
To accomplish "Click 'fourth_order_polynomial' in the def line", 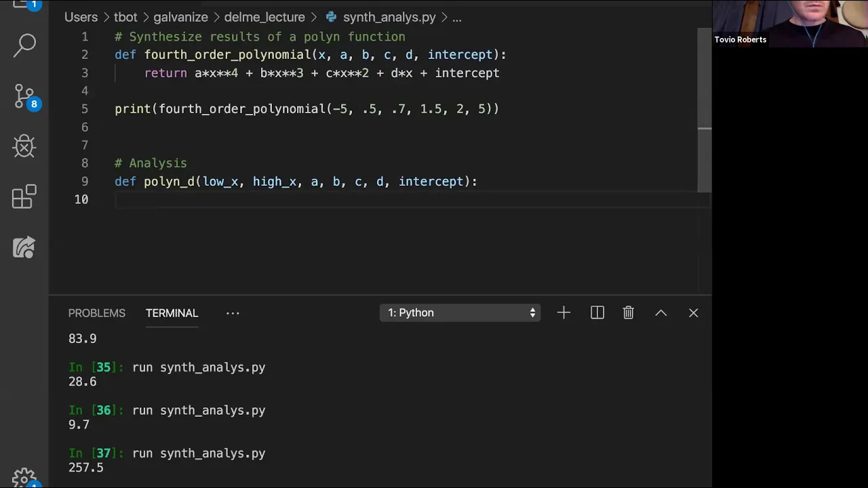I will (x=228, y=55).
